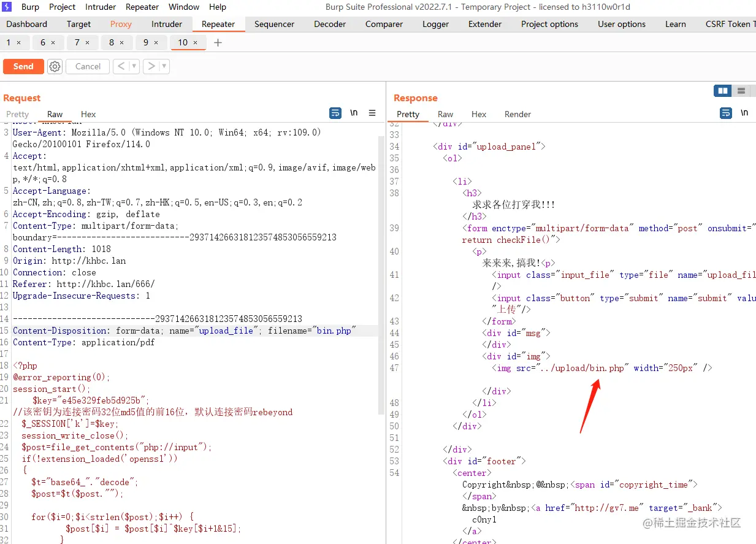Show Request in Hex view
This screenshot has width=756, height=544.
click(88, 114)
